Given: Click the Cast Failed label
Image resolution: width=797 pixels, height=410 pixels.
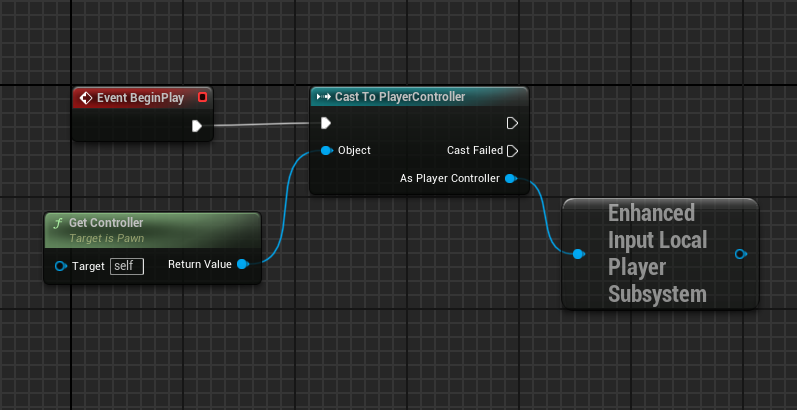Looking at the screenshot, I should coord(475,150).
